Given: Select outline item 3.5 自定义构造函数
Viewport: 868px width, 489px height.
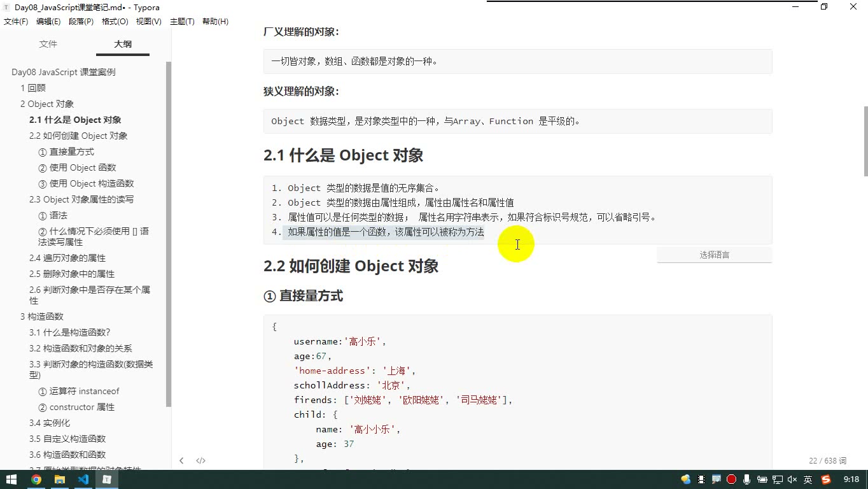Looking at the screenshot, I should click(67, 439).
